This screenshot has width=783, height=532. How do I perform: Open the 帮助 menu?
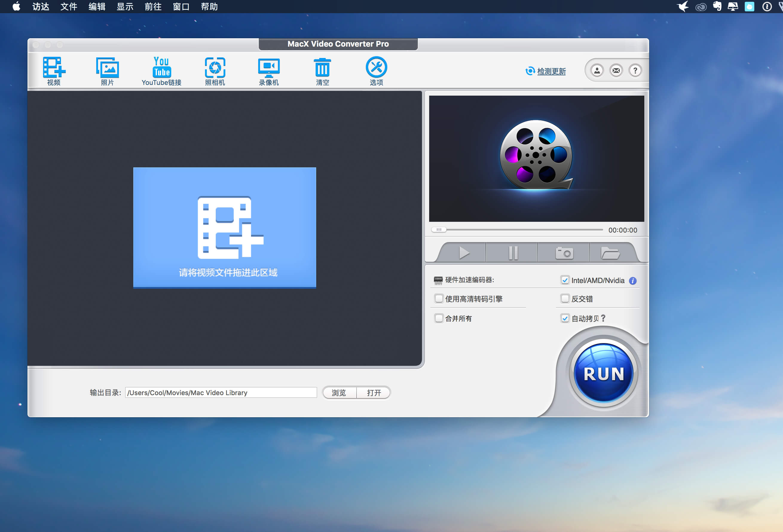pyautogui.click(x=209, y=6)
